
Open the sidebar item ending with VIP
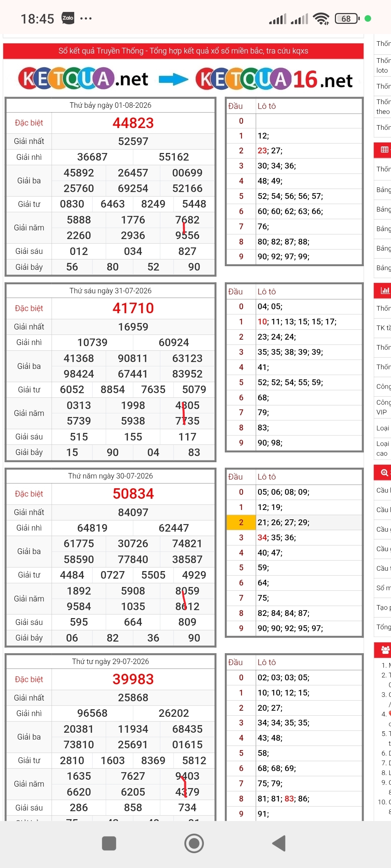[383, 407]
